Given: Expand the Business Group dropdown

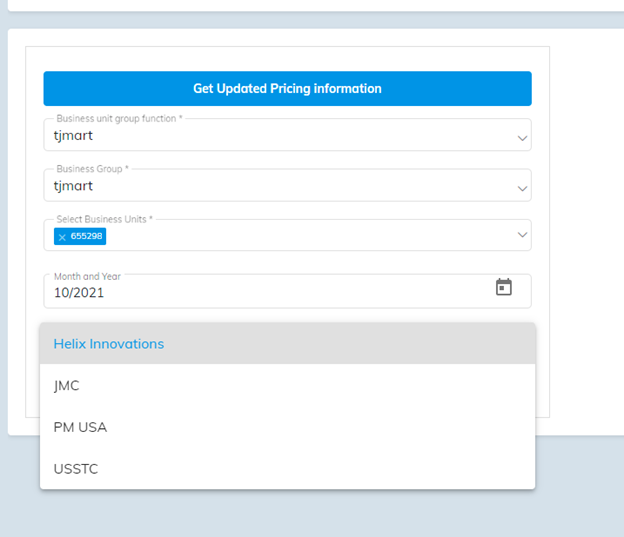Looking at the screenshot, I should point(287,186).
